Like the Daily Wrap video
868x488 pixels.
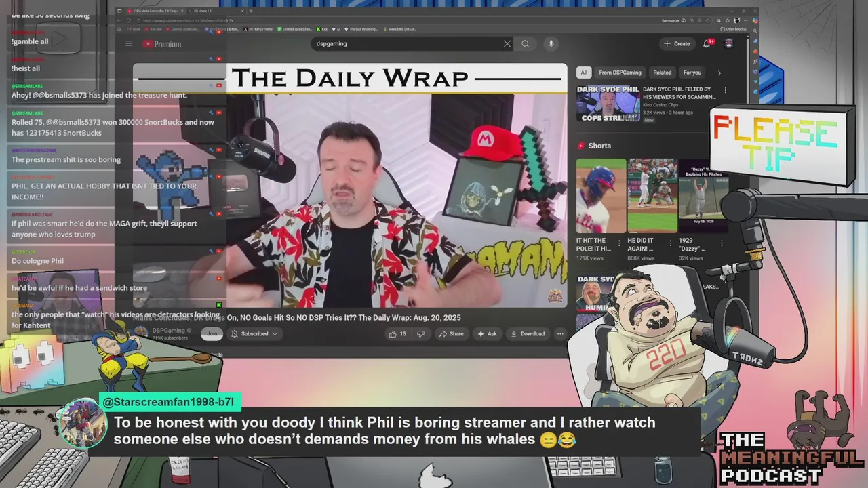397,333
